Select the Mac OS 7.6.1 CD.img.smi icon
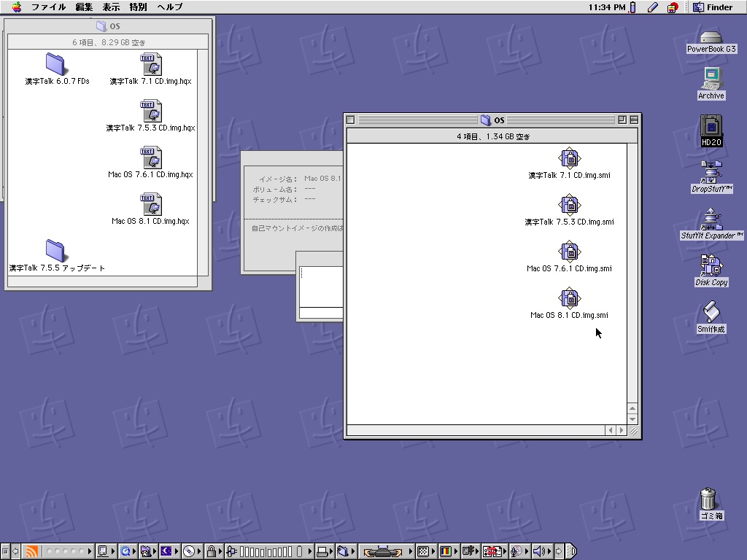Viewport: 747px width, 560px height. (569, 252)
